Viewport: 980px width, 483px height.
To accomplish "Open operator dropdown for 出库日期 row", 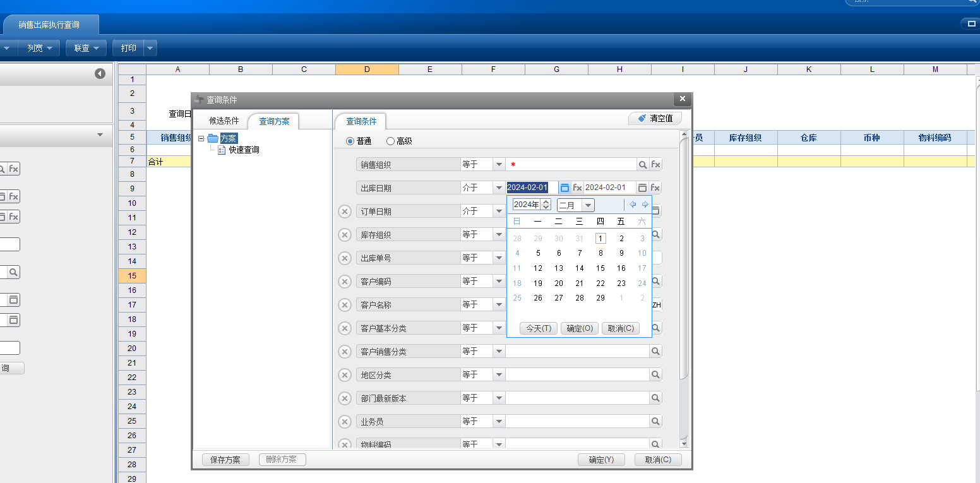I will pos(499,188).
